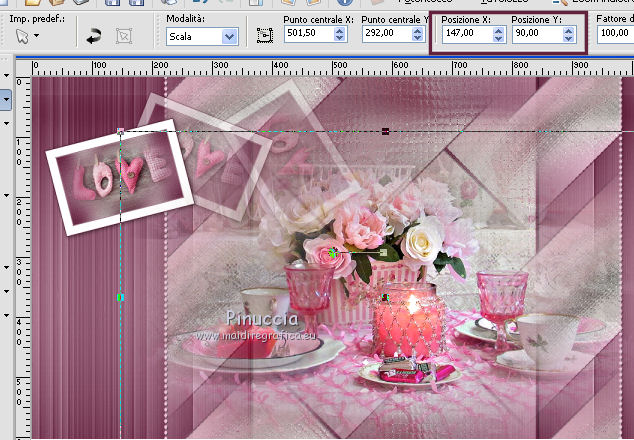Click the center handle on the pink candle
This screenshot has height=440, width=634.
pyautogui.click(x=385, y=298)
